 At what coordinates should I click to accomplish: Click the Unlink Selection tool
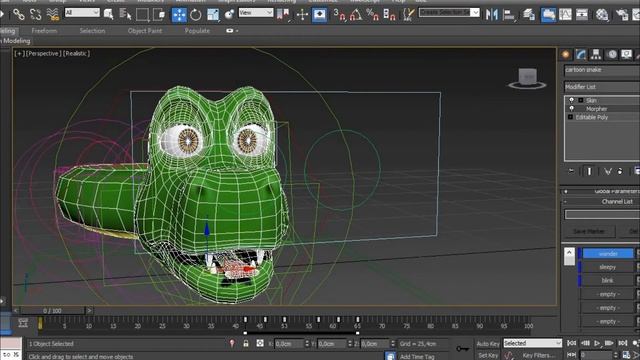tap(36, 15)
